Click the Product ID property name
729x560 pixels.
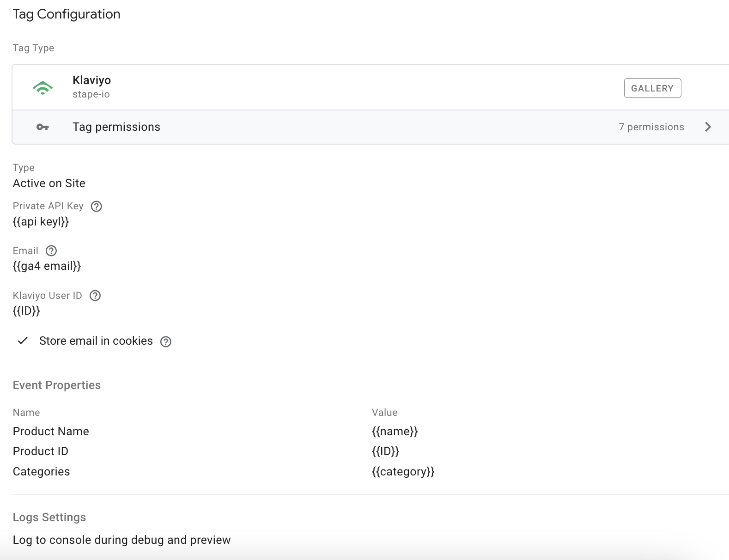coord(41,451)
